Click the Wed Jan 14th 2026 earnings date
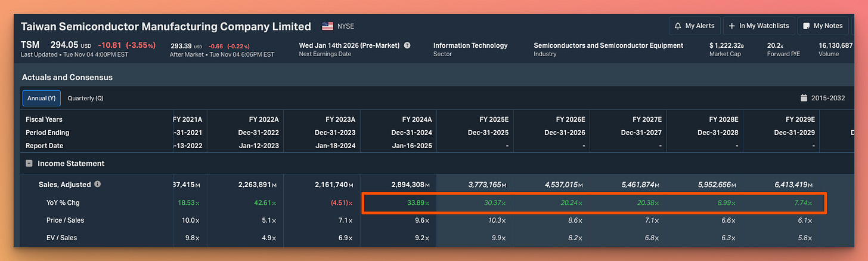 tap(350, 45)
